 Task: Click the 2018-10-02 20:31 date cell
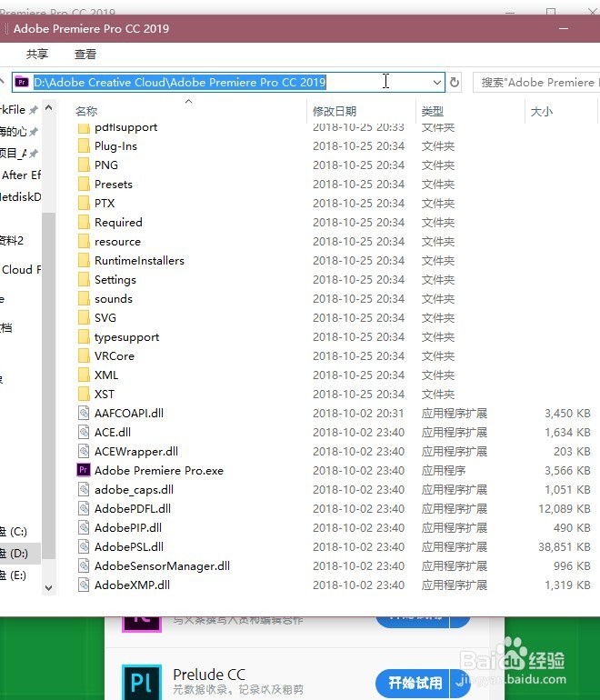click(x=358, y=413)
